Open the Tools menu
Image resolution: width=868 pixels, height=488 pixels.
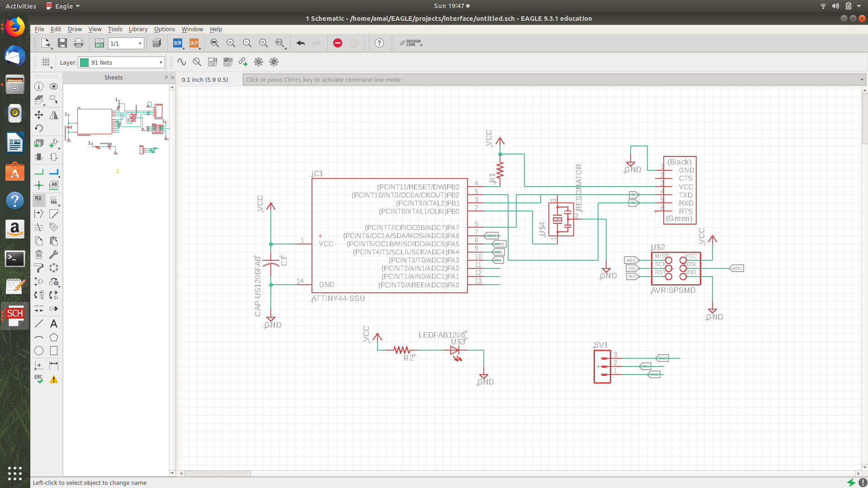coord(115,29)
